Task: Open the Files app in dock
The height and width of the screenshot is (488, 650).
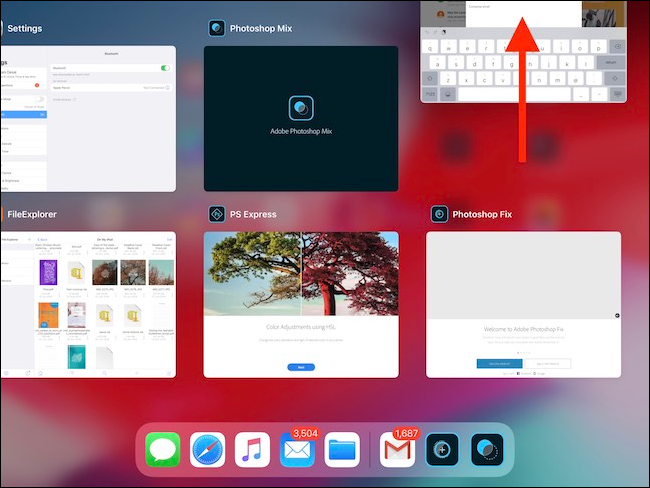Action: point(342,449)
